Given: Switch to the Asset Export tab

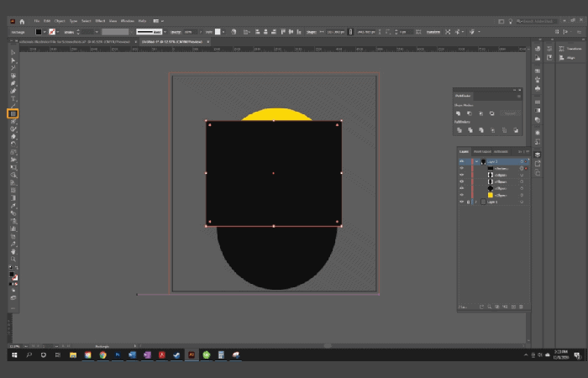Looking at the screenshot, I should point(482,151).
